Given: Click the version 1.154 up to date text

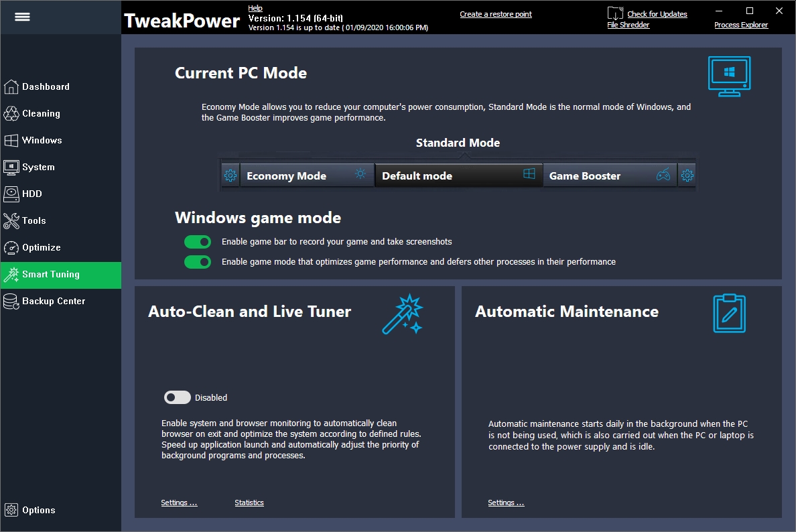Looking at the screenshot, I should coord(338,28).
